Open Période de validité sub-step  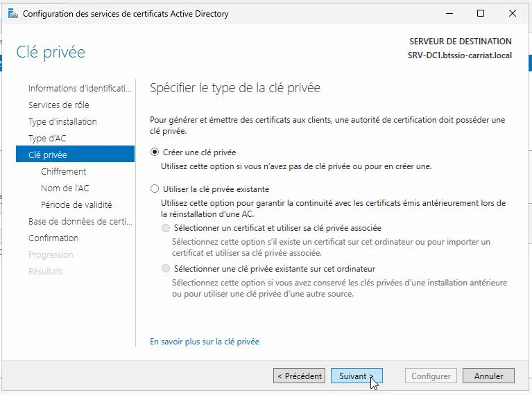pyautogui.click(x=76, y=205)
